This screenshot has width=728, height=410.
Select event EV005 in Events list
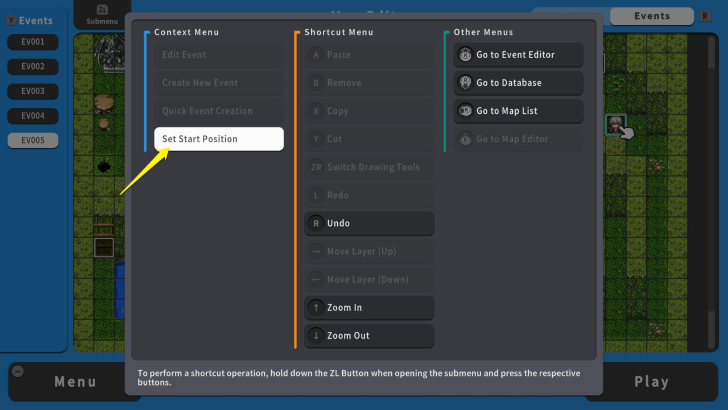click(x=33, y=140)
